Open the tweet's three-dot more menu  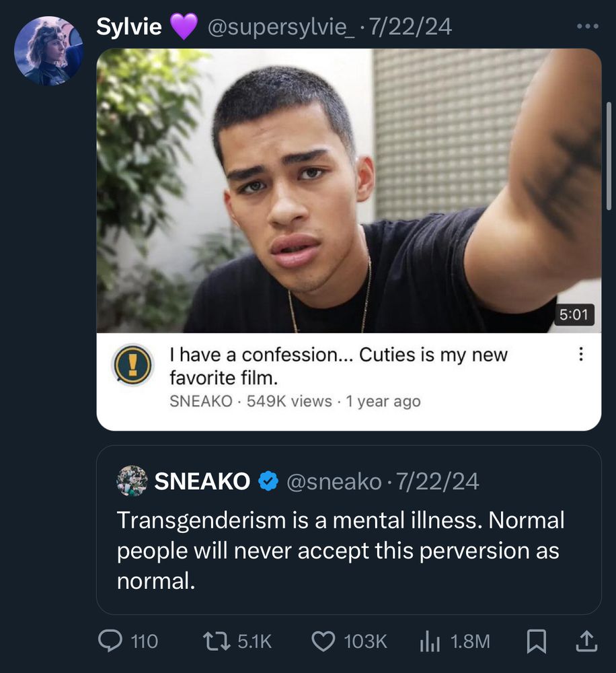click(x=587, y=27)
